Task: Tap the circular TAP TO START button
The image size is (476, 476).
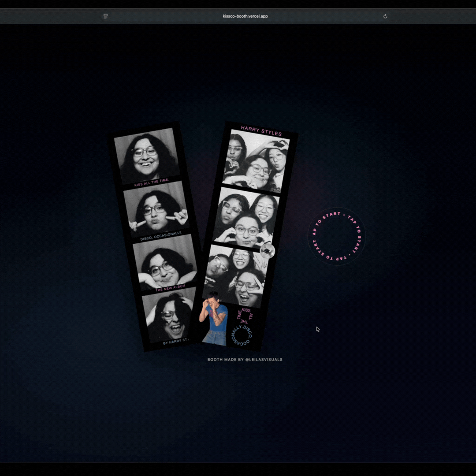Action: pos(336,236)
